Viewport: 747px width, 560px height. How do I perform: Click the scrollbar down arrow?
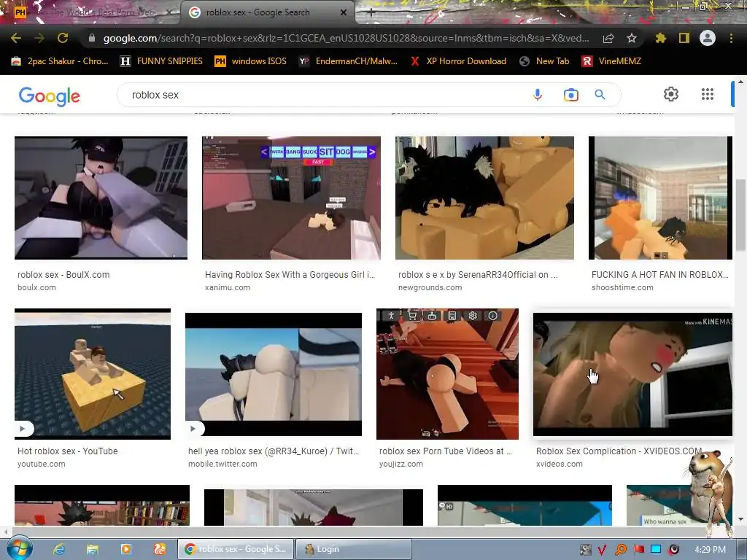[740, 519]
